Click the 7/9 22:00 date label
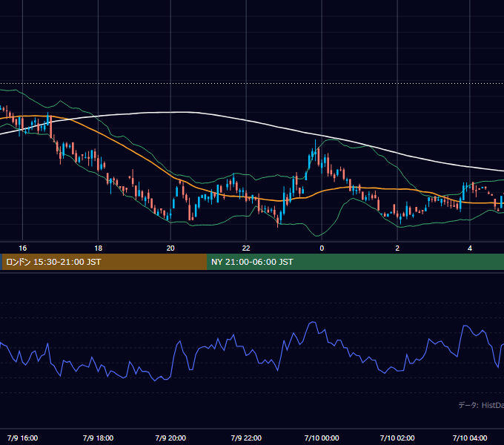Viewport: 504px width, 445px height. pos(246,438)
